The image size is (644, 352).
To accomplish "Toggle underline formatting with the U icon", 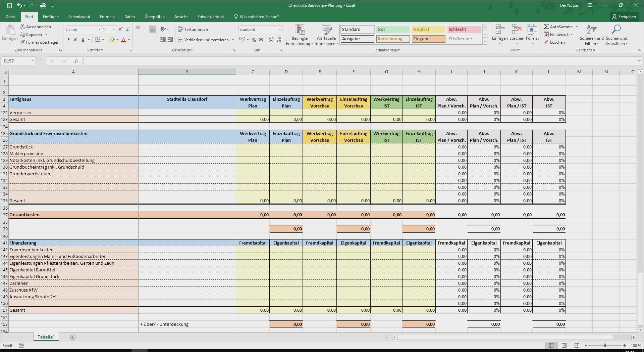I will tap(82, 40).
